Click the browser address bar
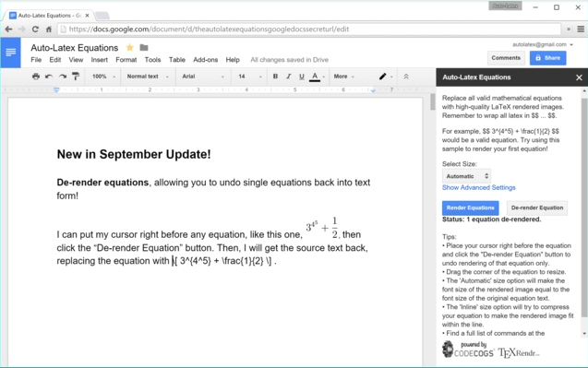Image resolution: width=588 pixels, height=368 pixels. click(x=309, y=30)
